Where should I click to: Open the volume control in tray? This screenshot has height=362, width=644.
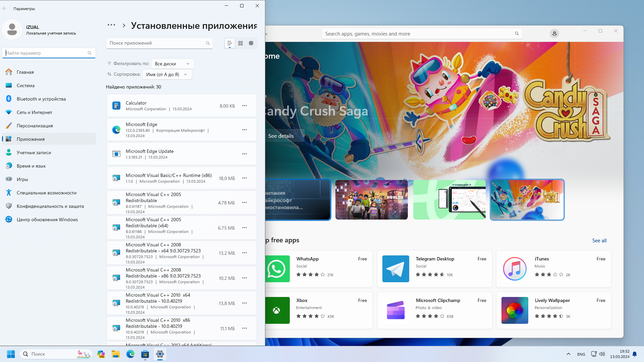tap(602, 354)
